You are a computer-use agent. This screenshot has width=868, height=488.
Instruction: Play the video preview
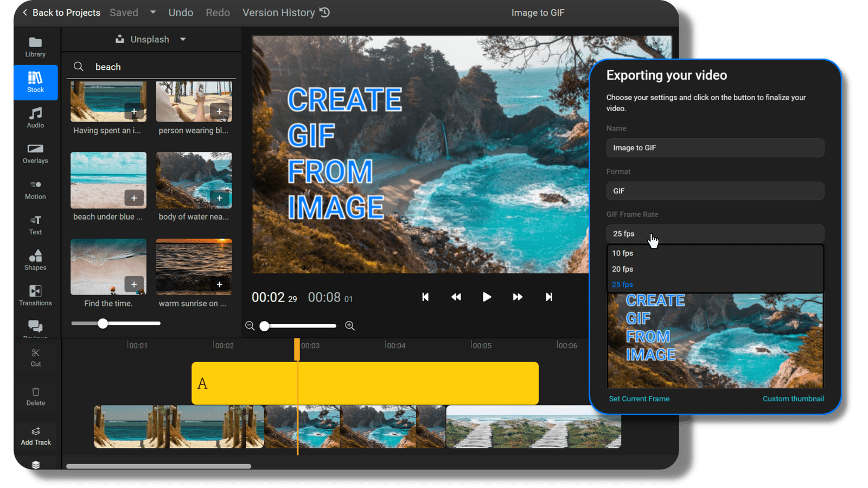pos(486,297)
